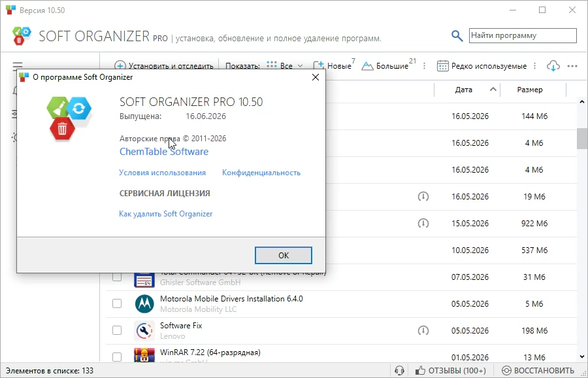Maximize the Soft Organizer window
This screenshot has width=588, height=378.
click(x=542, y=10)
